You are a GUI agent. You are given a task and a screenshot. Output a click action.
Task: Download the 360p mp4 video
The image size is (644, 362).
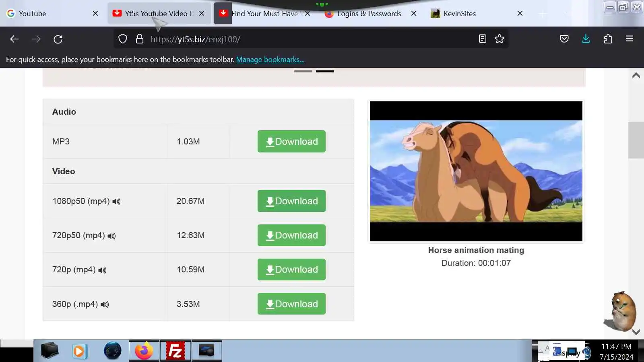coord(291,304)
